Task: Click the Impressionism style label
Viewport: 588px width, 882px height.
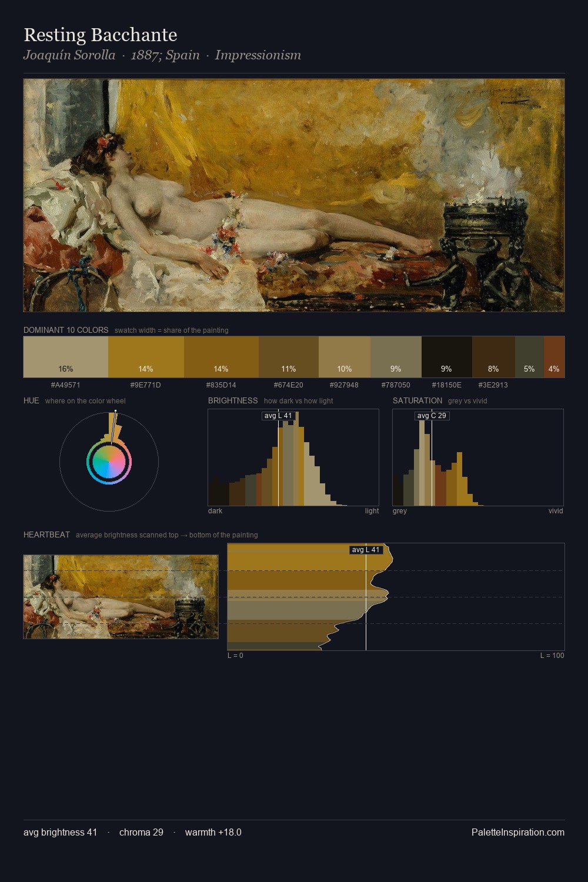Action: pyautogui.click(x=258, y=55)
